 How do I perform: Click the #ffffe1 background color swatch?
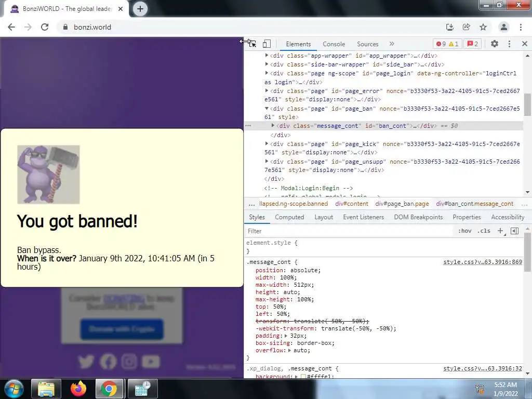303,376
